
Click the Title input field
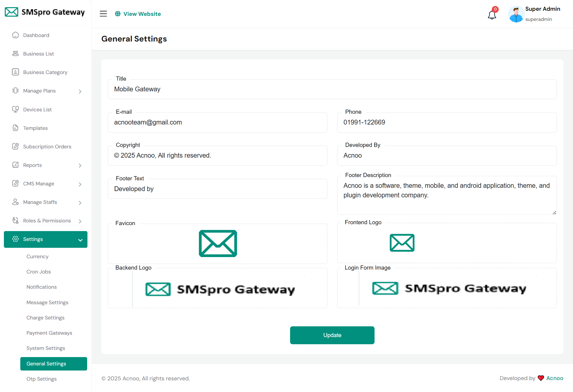[332, 89]
